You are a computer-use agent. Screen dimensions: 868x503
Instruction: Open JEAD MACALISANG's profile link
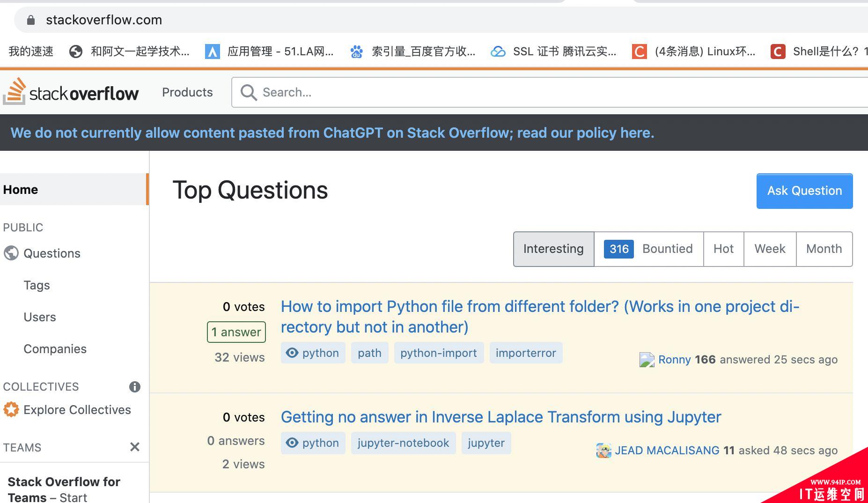tap(667, 451)
